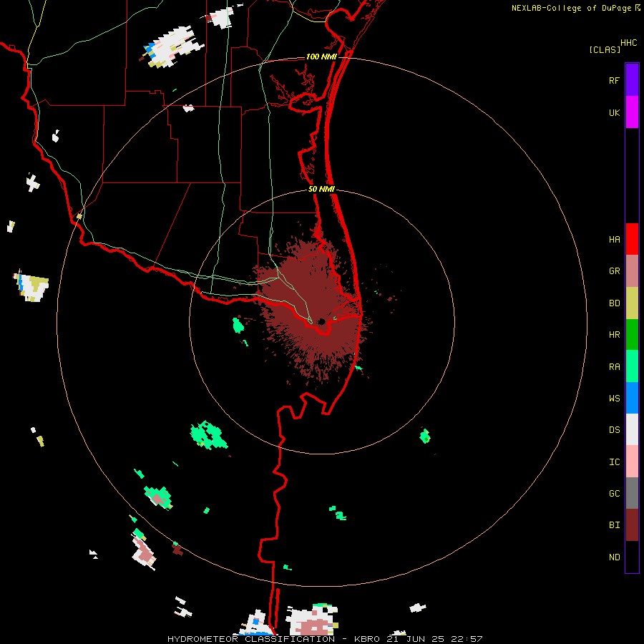Click the BI legend label
The image size is (644, 644).
pyautogui.click(x=614, y=525)
